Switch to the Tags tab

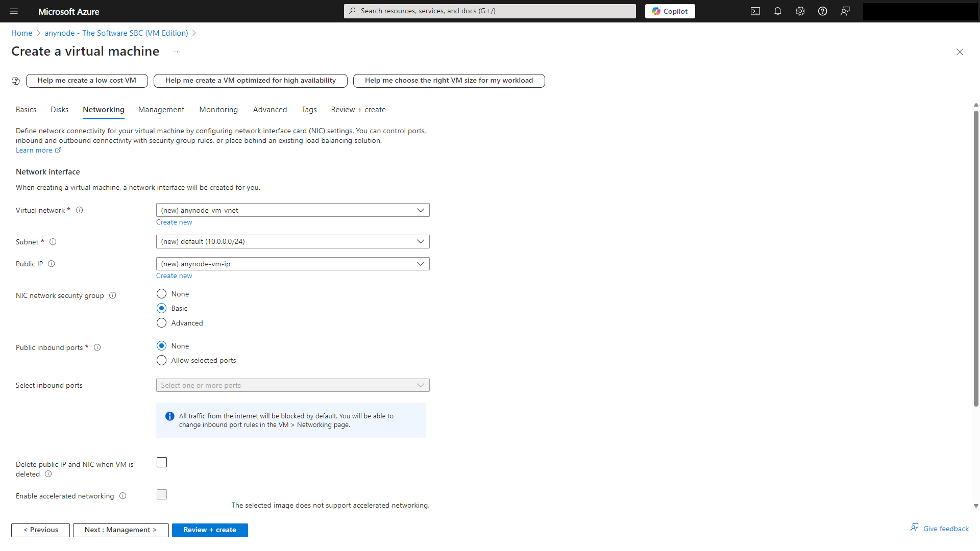(x=309, y=110)
